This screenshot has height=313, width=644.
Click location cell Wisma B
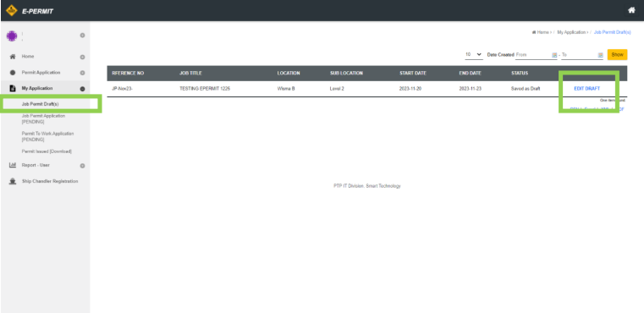[x=286, y=89]
